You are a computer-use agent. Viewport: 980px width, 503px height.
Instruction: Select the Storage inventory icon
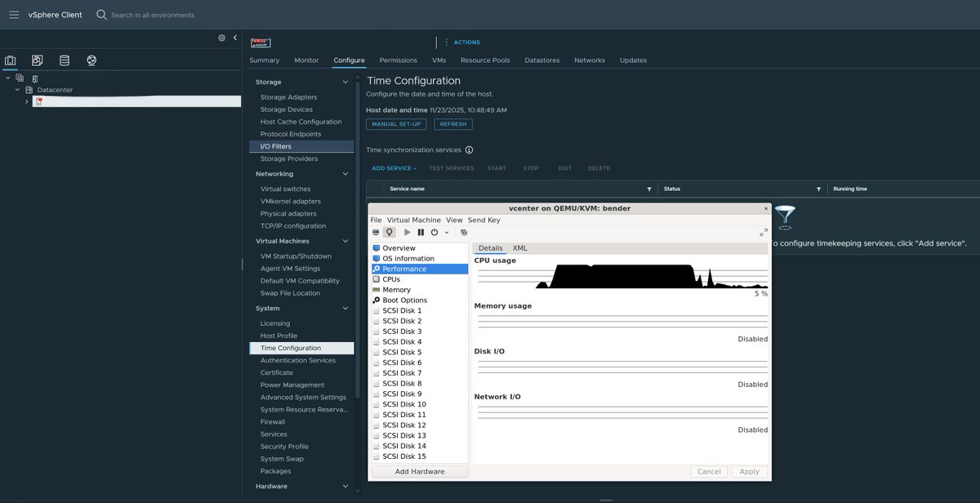click(65, 60)
